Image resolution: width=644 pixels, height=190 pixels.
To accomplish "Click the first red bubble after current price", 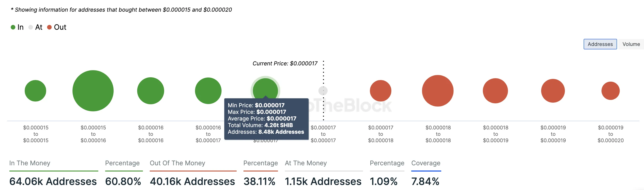I will point(380,91).
